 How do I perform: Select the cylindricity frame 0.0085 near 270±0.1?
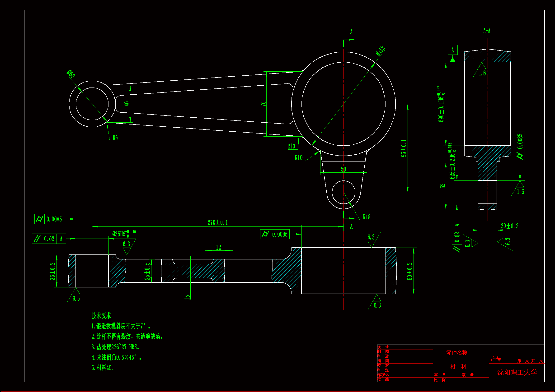click(275, 234)
